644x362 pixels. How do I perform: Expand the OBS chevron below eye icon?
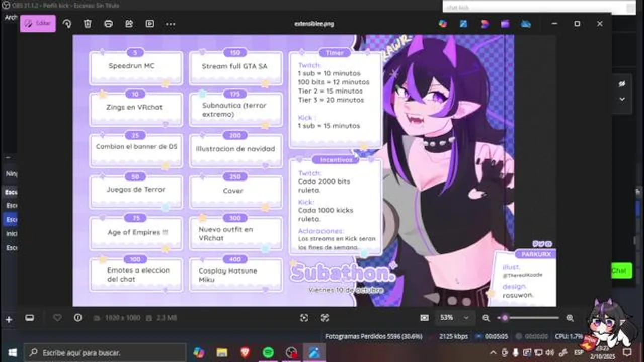[622, 99]
